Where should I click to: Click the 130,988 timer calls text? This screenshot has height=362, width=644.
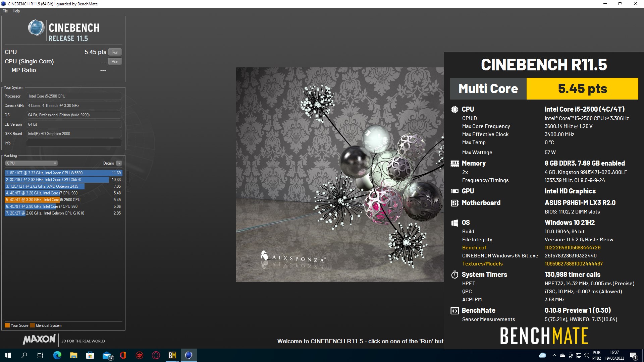573,275
